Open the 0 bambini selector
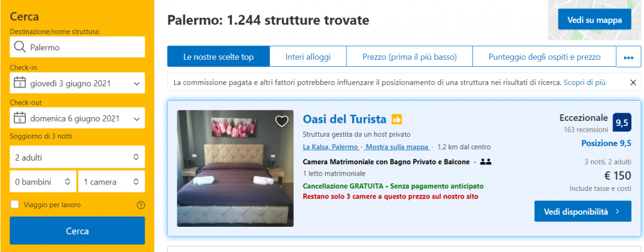644x252 pixels. (x=43, y=181)
